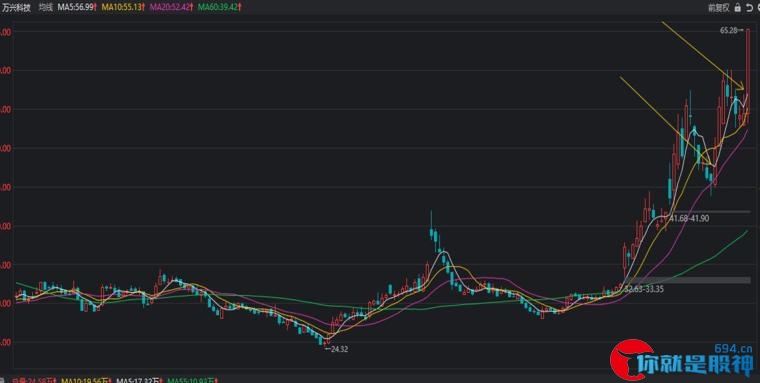Click the 65.28 high price marker
Viewport: 760px width, 383px height.
pos(731,30)
